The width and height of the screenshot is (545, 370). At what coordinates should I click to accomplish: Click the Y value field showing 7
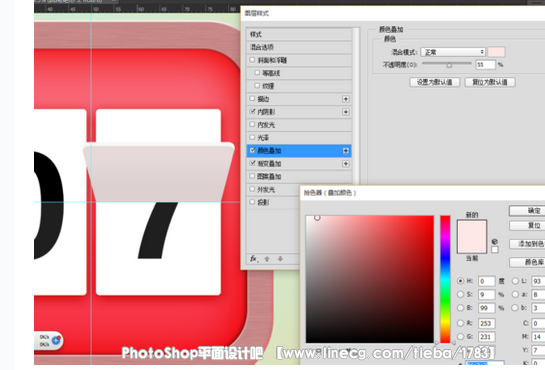coord(538,350)
